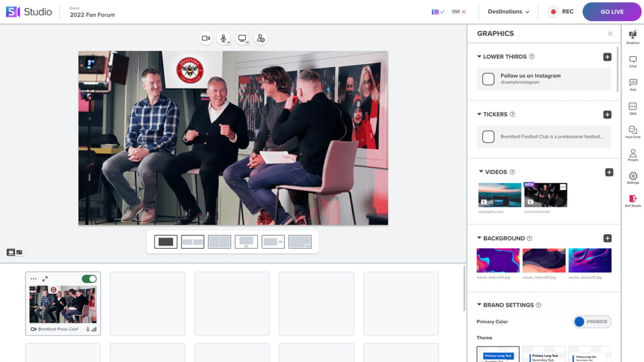Select the layout with small side box
644x362 pixels.
[273, 242]
